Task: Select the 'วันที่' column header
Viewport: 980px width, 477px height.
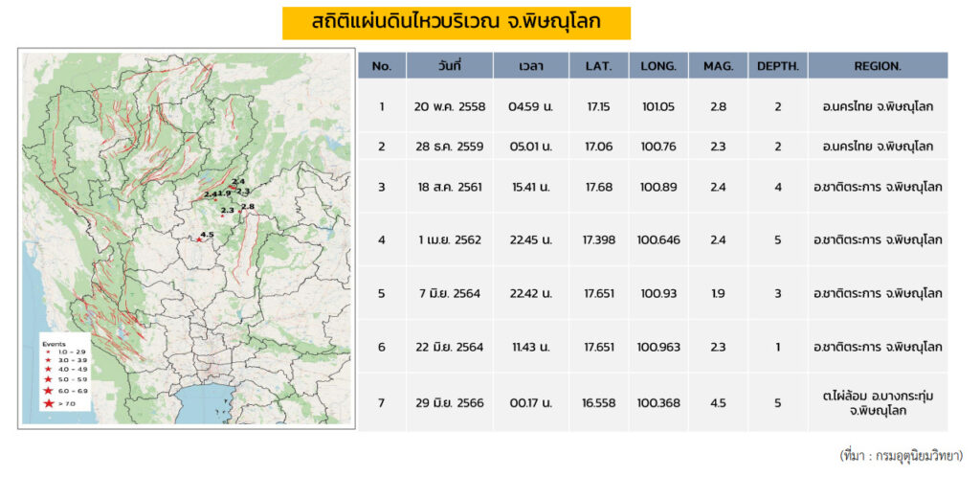Action: [x=450, y=66]
